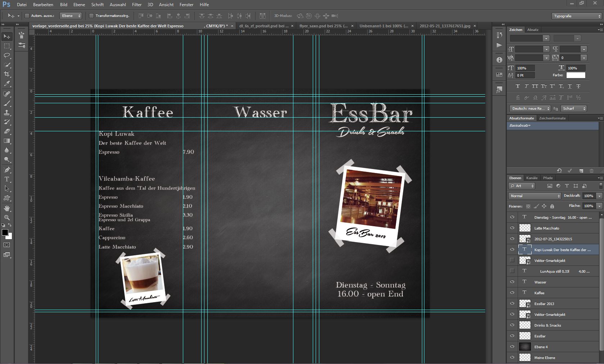
Task: Hide the Wasser text layer
Action: [512, 282]
